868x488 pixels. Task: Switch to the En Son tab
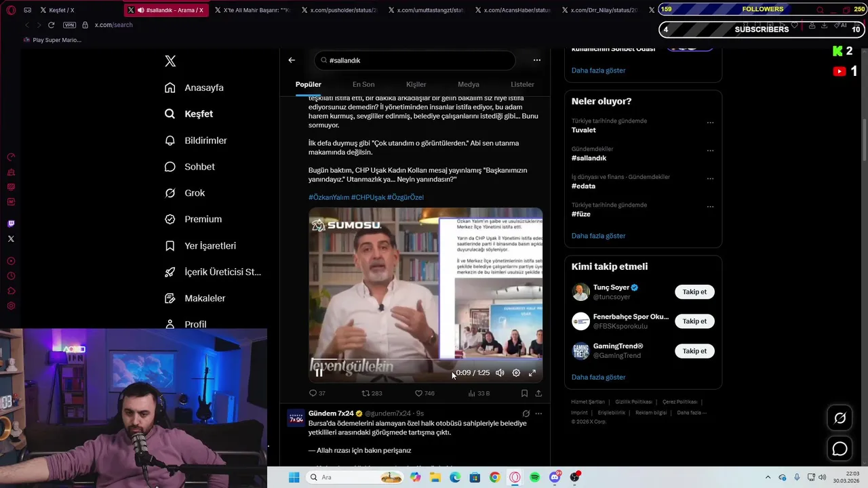(x=363, y=84)
